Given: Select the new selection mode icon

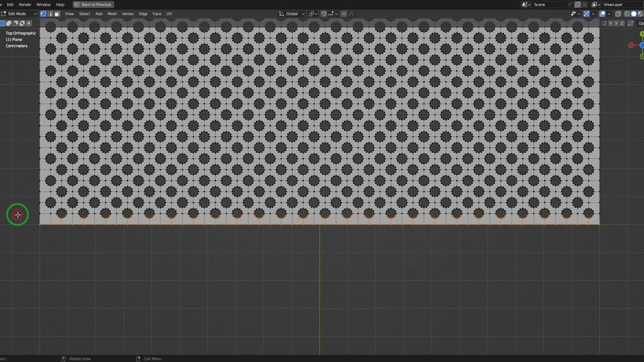Looking at the screenshot, I should [x=3, y=23].
